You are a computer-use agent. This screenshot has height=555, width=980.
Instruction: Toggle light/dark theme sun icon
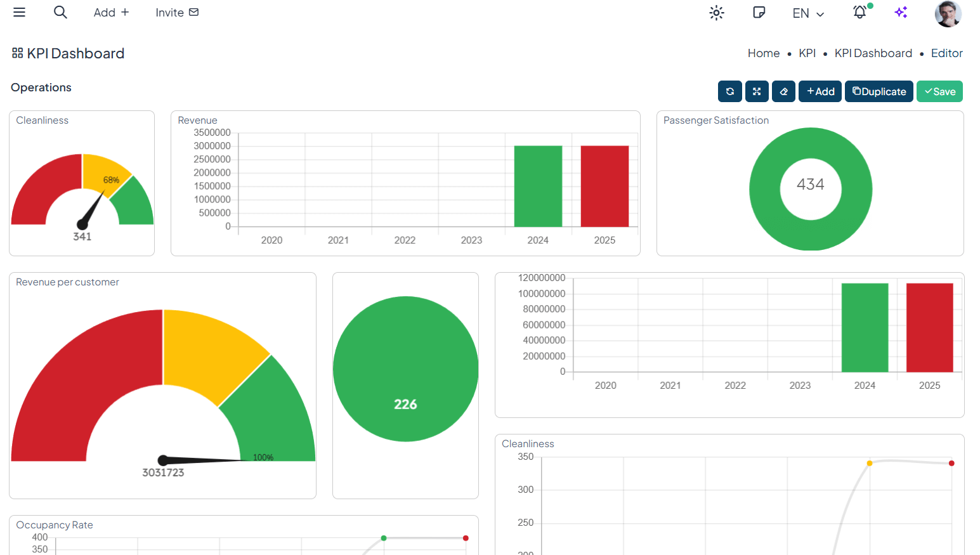716,13
